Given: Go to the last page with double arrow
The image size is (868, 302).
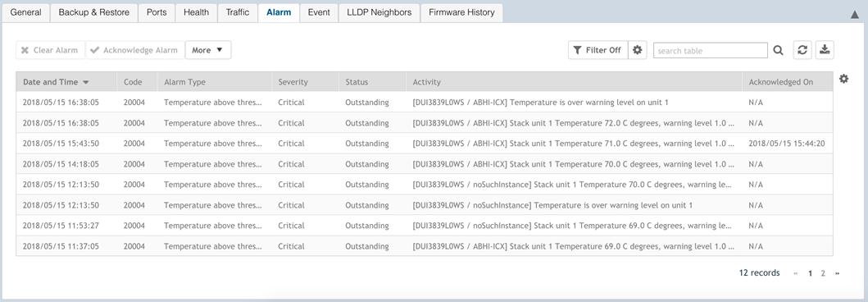Looking at the screenshot, I should pyautogui.click(x=837, y=273).
